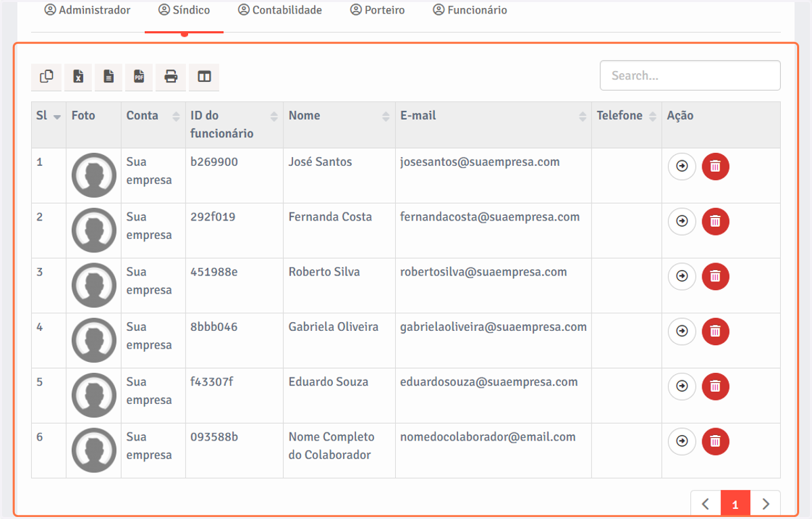Open Gabriela Oliveira avatar image
The image size is (812, 519).
click(94, 340)
